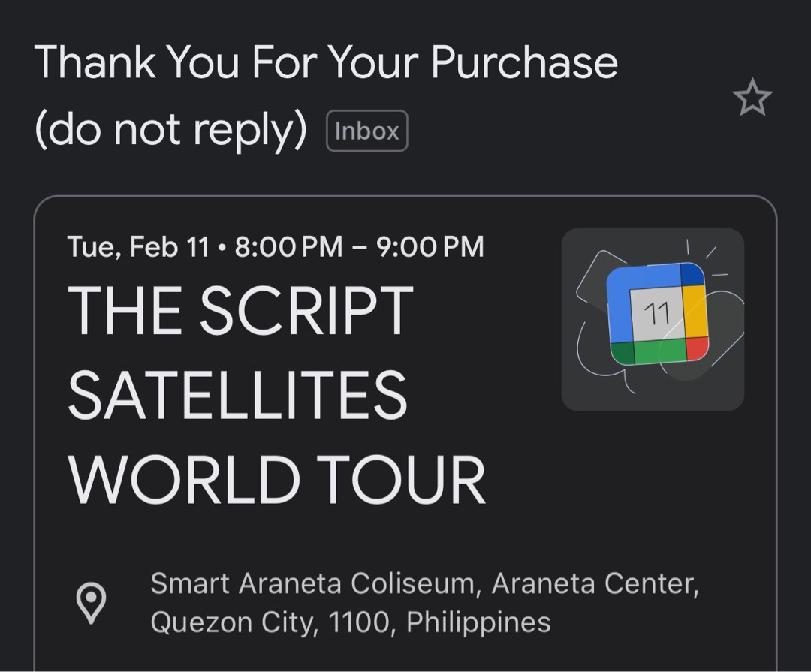
Task: Click the map marker next to Smart Araneta Coliseum
Action: point(92,601)
